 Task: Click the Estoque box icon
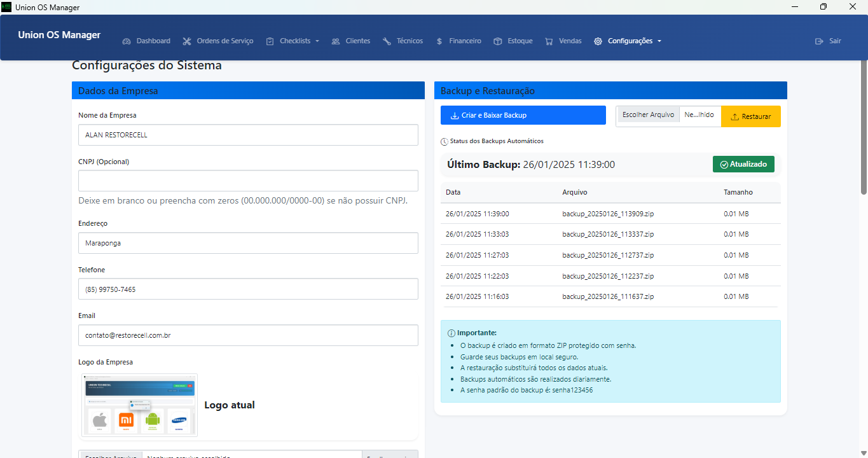coord(498,41)
